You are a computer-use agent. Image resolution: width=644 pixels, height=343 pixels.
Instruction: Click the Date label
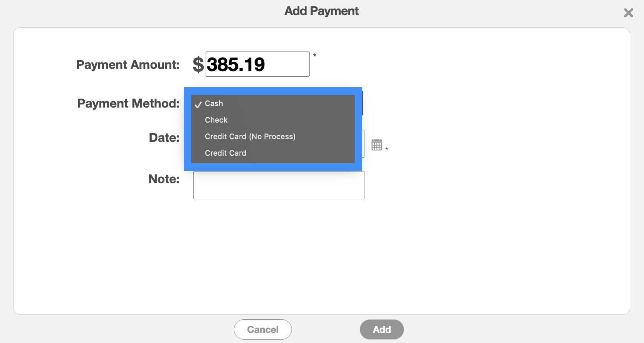click(164, 138)
